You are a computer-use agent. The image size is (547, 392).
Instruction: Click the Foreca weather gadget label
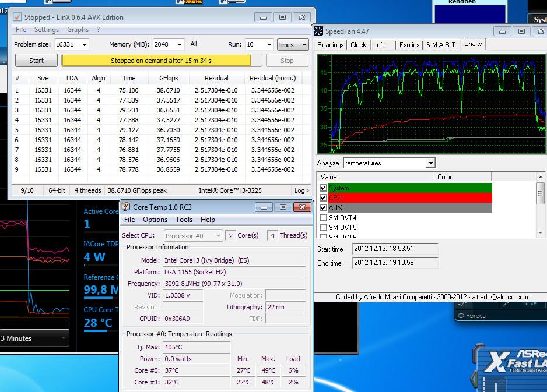click(472, 316)
